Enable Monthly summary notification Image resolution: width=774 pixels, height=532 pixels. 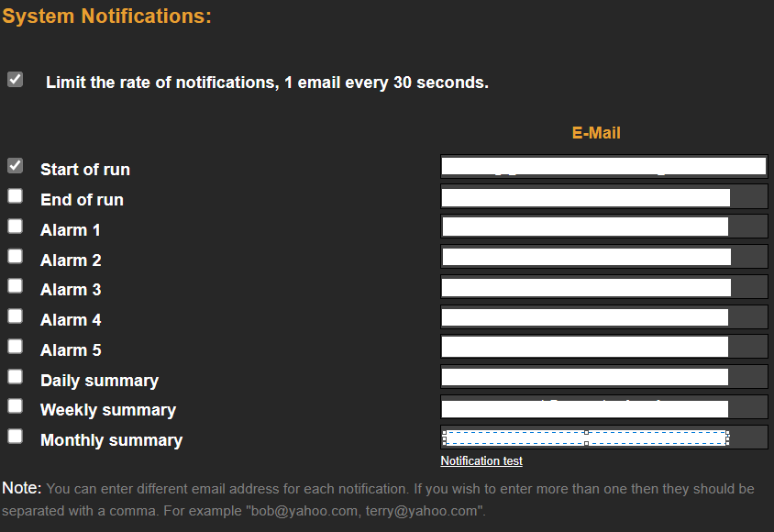15,437
